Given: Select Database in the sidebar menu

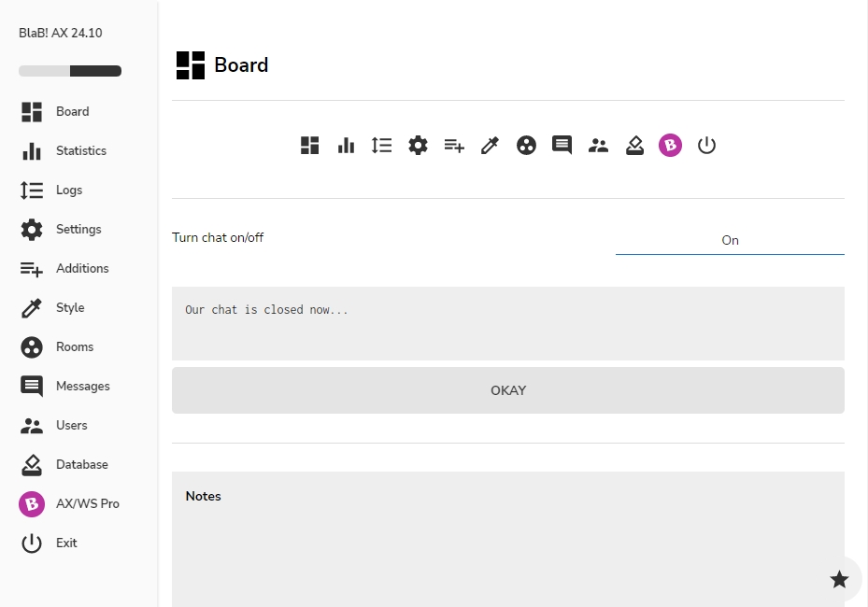Looking at the screenshot, I should point(81,464).
